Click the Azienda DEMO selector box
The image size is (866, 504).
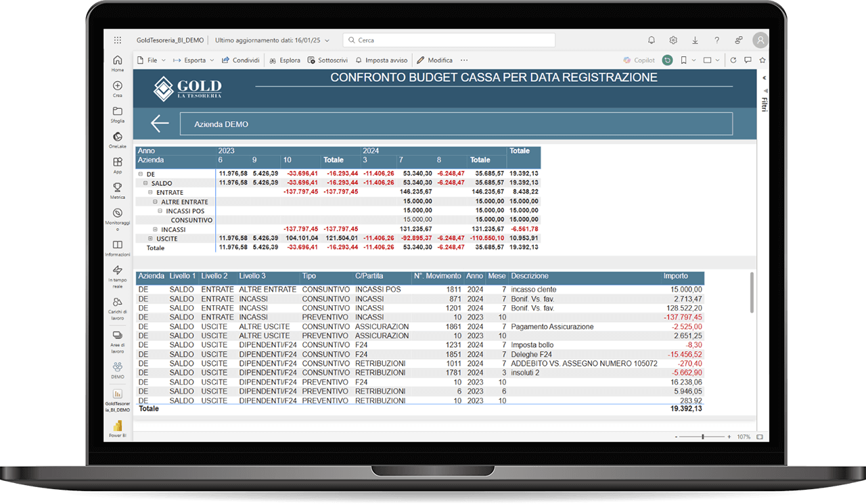click(x=456, y=124)
